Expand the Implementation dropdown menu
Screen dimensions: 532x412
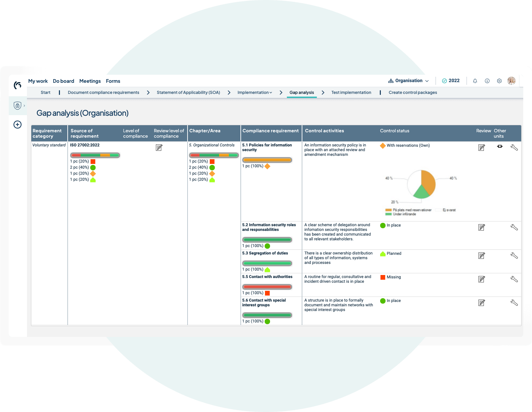[255, 93]
